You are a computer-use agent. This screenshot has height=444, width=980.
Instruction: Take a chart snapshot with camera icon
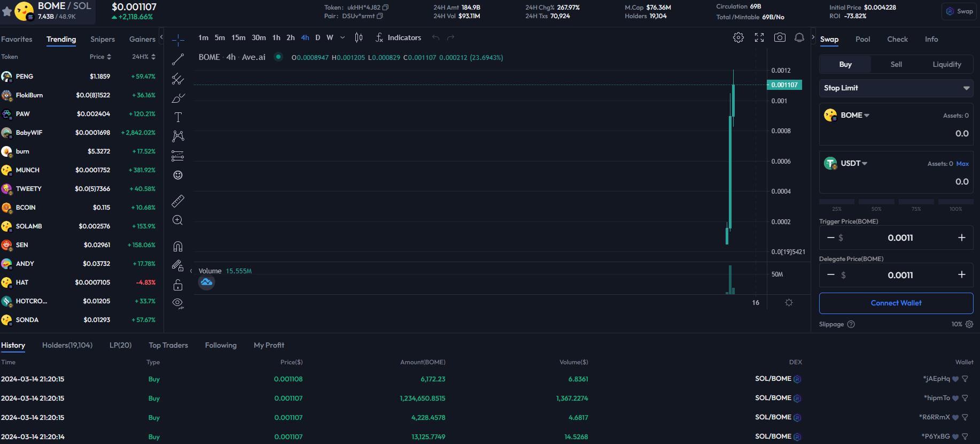780,37
